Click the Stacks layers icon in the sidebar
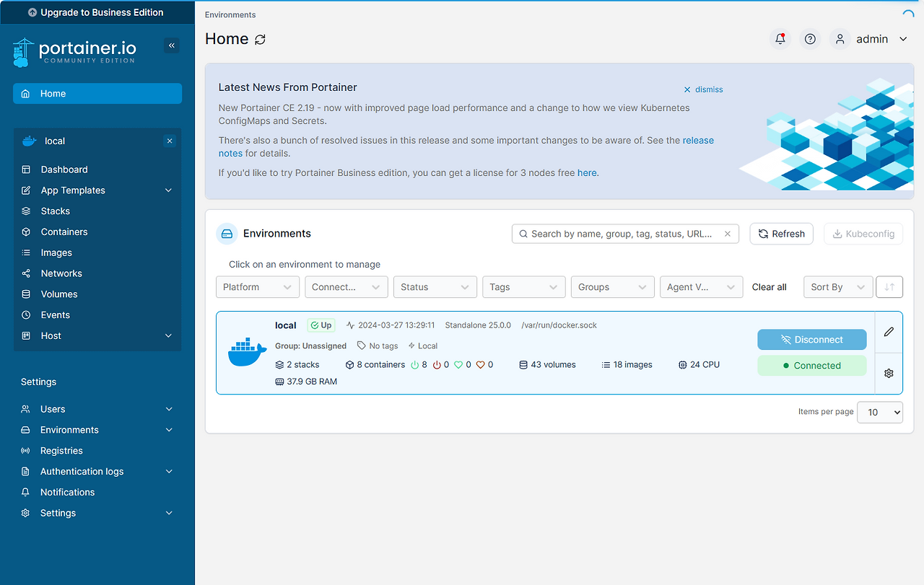The image size is (924, 585). [26, 211]
